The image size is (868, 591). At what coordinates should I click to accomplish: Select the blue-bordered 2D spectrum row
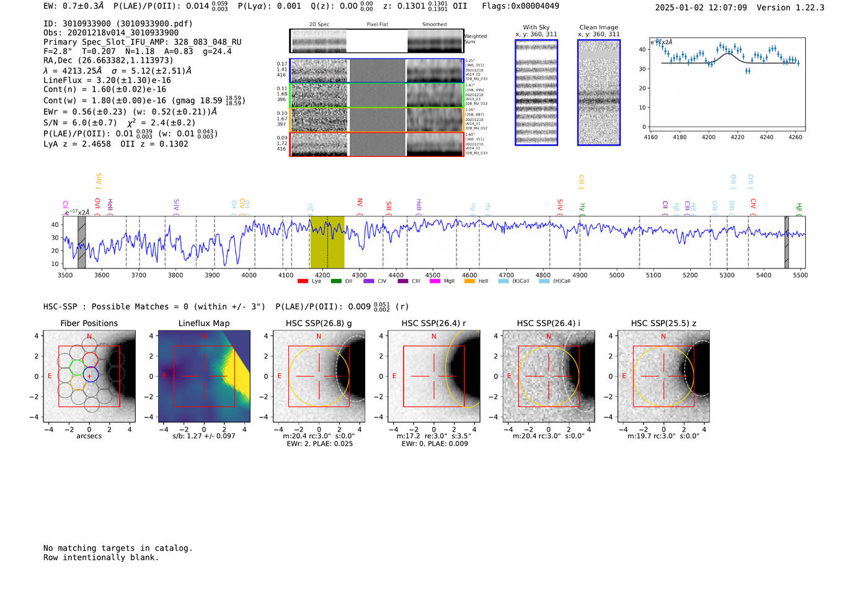(376, 71)
